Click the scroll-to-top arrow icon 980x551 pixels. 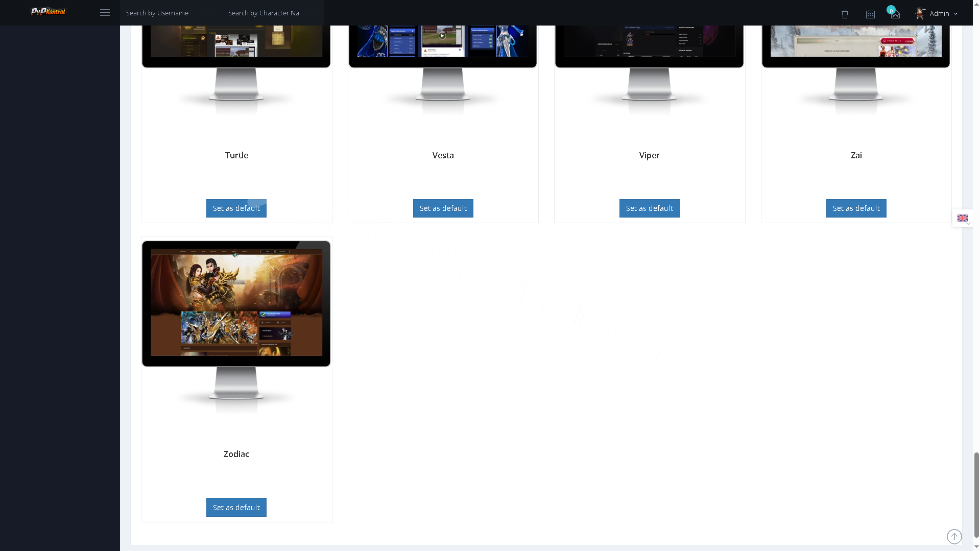pos(954,536)
